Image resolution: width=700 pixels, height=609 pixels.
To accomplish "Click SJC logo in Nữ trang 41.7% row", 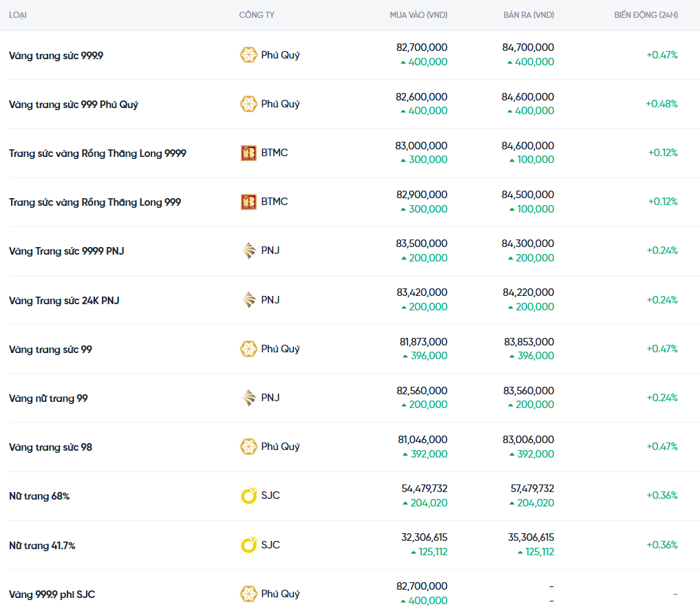I will pos(248,545).
